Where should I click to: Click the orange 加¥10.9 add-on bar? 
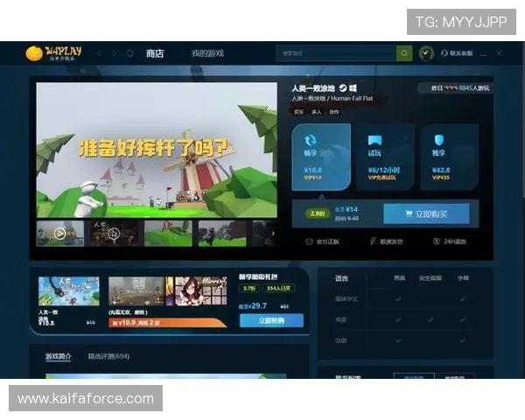[167, 323]
